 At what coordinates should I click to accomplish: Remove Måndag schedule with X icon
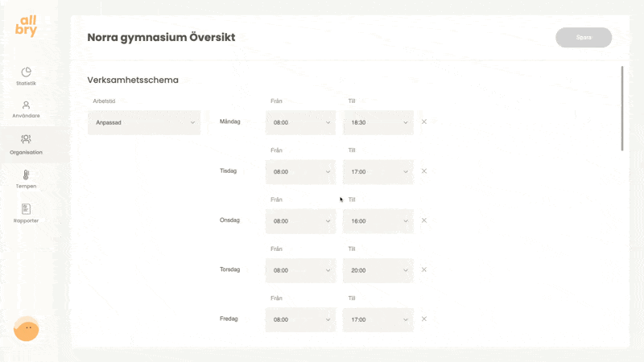point(424,121)
